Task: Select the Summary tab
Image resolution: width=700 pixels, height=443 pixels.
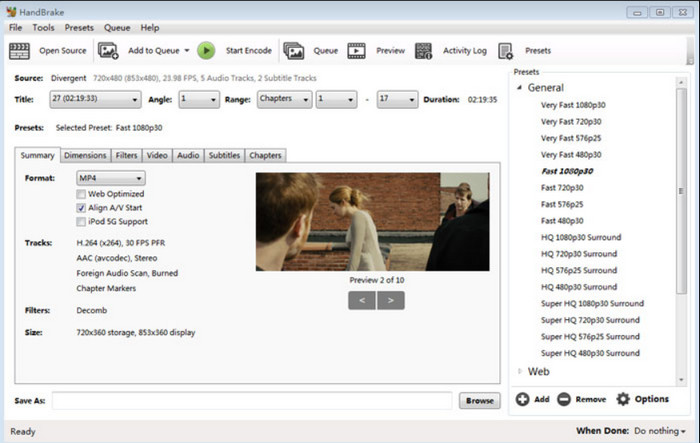Action: [x=38, y=155]
